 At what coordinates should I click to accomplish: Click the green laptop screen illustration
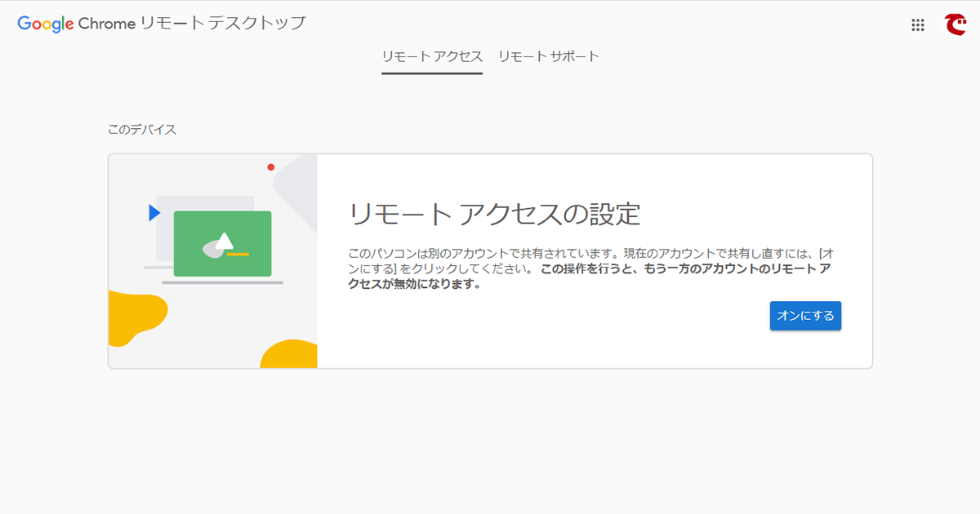click(222, 243)
